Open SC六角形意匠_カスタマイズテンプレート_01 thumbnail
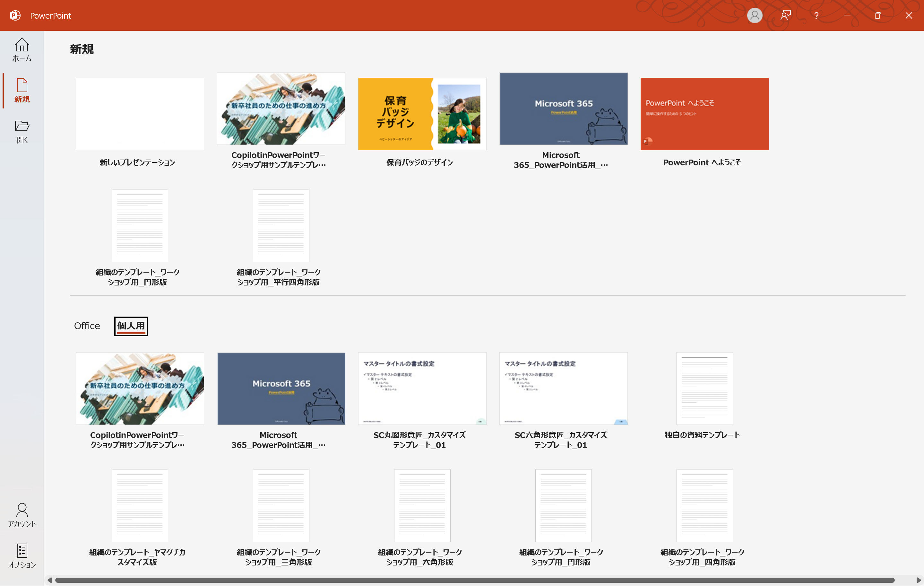This screenshot has width=924, height=586. (563, 388)
